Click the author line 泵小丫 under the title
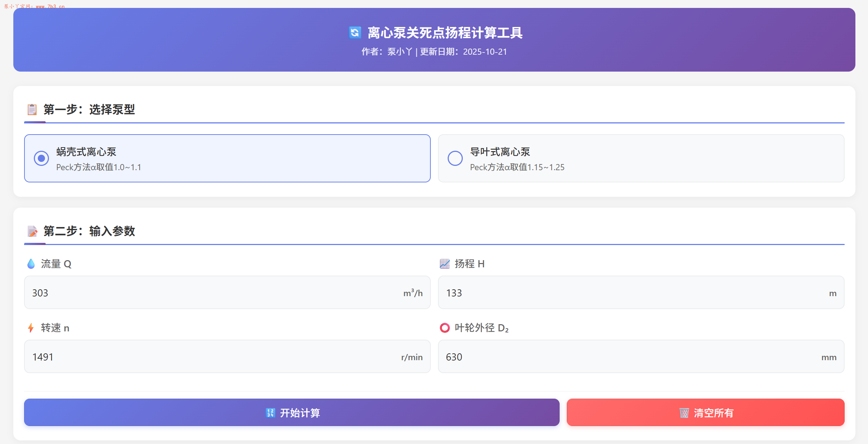 399,52
